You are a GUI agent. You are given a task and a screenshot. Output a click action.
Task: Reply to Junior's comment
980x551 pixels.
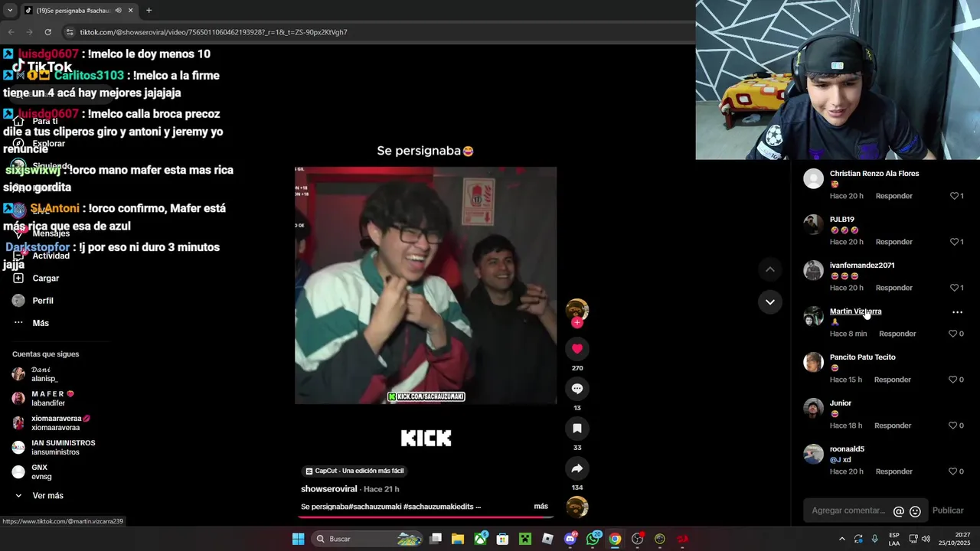pos(893,425)
